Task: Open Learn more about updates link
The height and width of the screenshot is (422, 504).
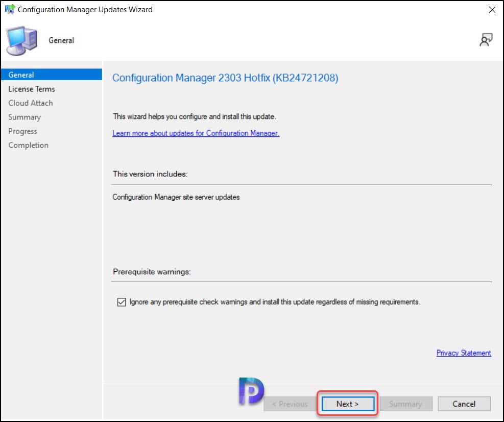Action: coord(196,133)
